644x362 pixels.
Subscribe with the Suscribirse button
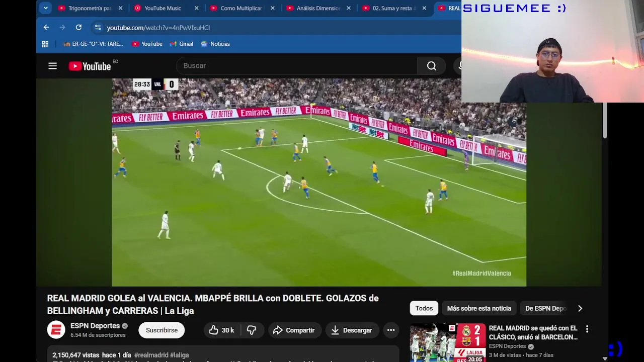tap(162, 330)
